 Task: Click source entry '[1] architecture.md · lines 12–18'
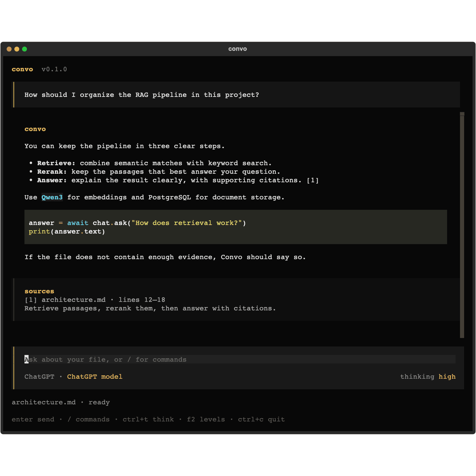tap(95, 300)
